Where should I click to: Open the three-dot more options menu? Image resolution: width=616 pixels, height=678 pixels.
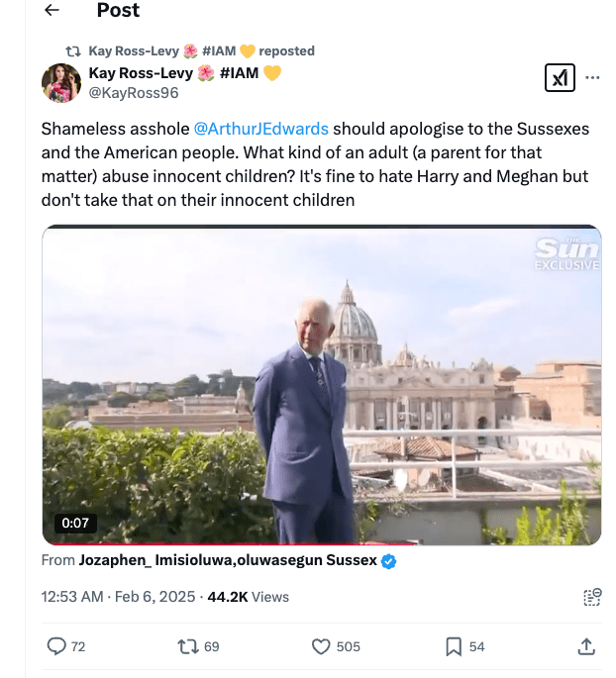[593, 78]
